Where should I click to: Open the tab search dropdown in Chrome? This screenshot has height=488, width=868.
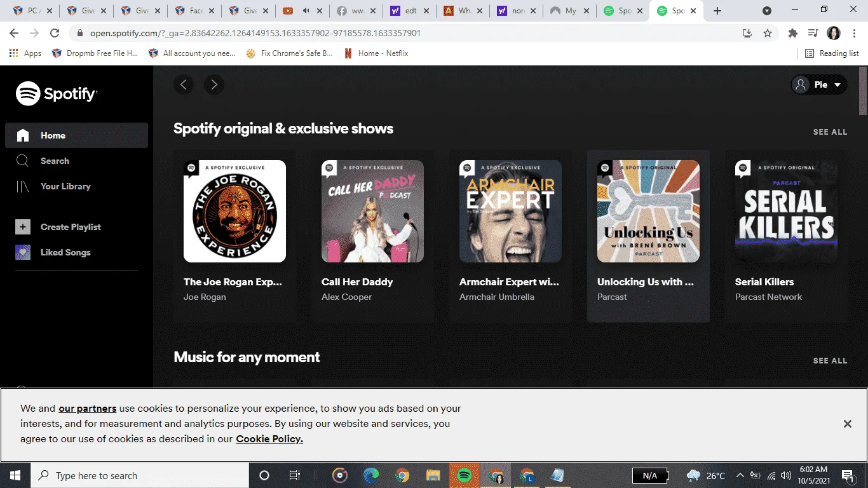pos(767,11)
